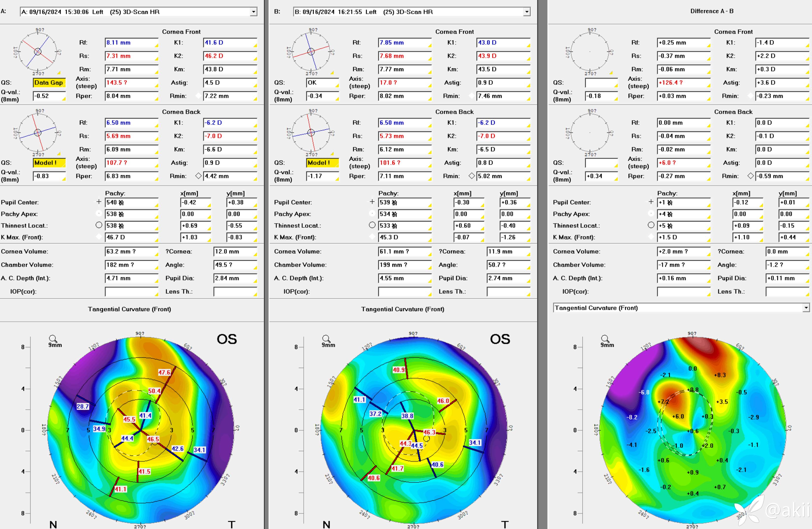812x529 pixels.
Task: Toggle the Thinnest Locat. circle marker in exam A
Action: coord(99,225)
